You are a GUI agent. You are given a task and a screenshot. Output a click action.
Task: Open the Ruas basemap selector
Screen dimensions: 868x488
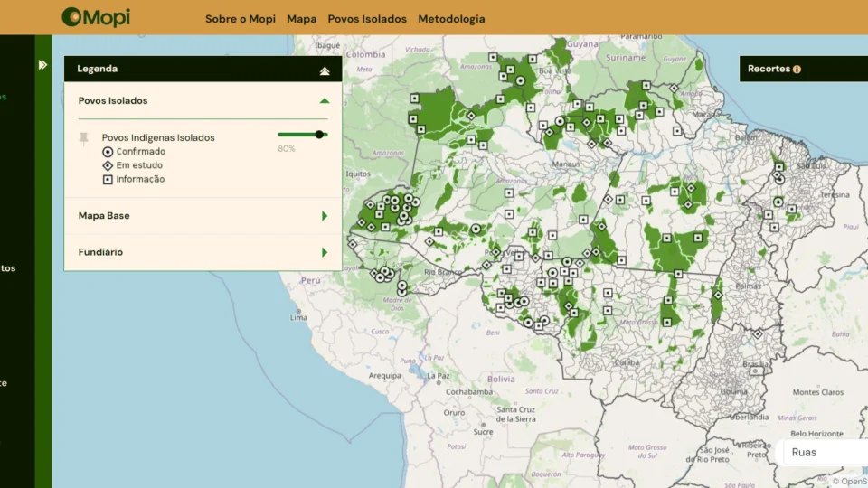pyautogui.click(x=823, y=452)
